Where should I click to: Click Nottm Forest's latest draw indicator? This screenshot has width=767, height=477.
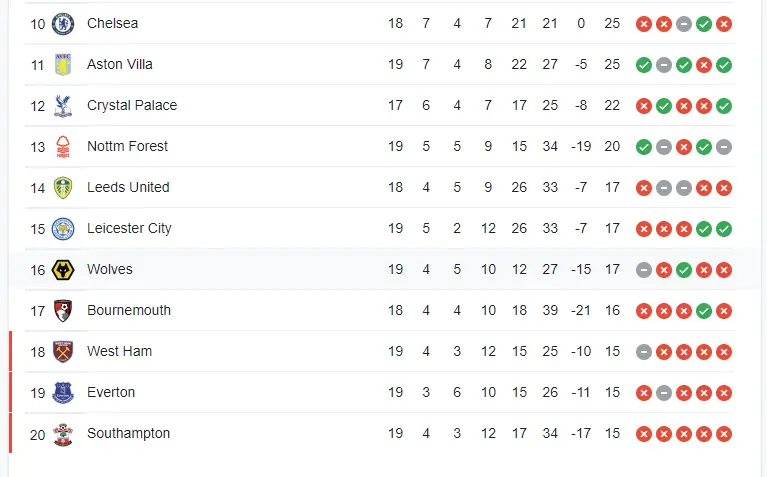click(x=724, y=146)
